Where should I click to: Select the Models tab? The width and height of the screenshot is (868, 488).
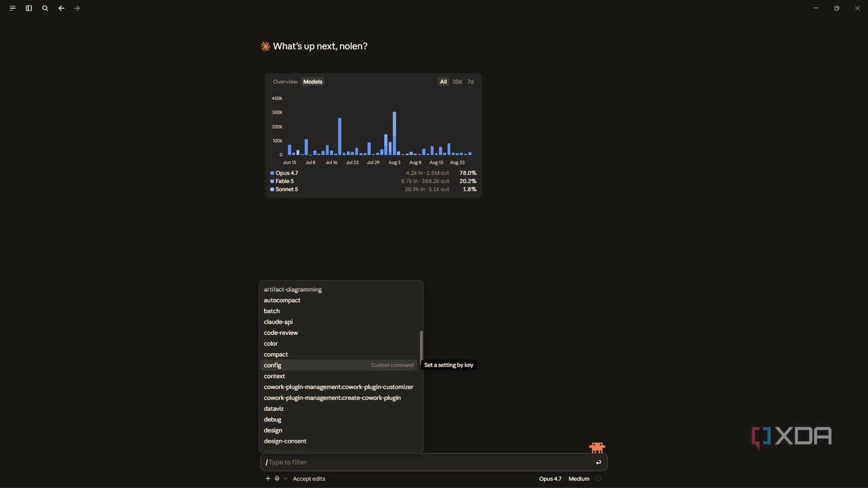312,82
